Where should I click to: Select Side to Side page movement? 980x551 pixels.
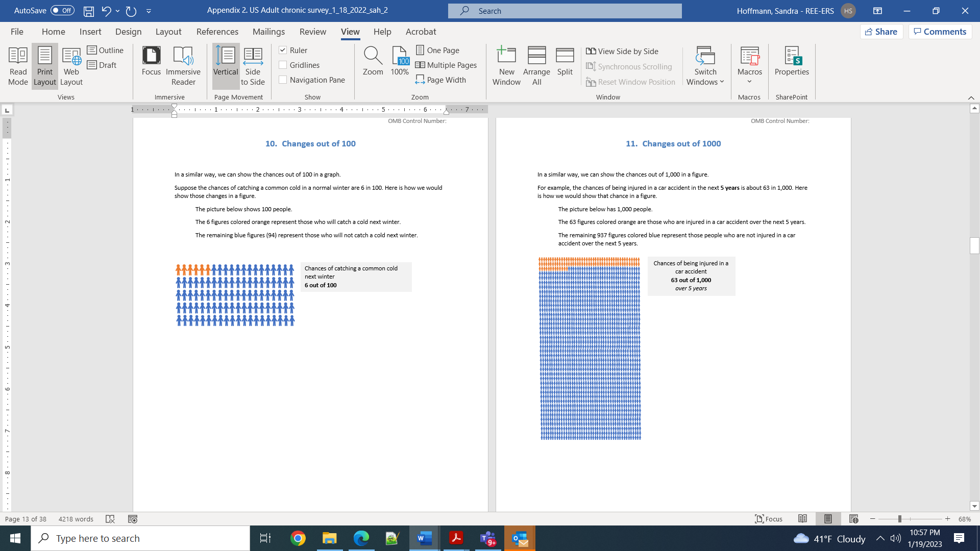pyautogui.click(x=253, y=66)
